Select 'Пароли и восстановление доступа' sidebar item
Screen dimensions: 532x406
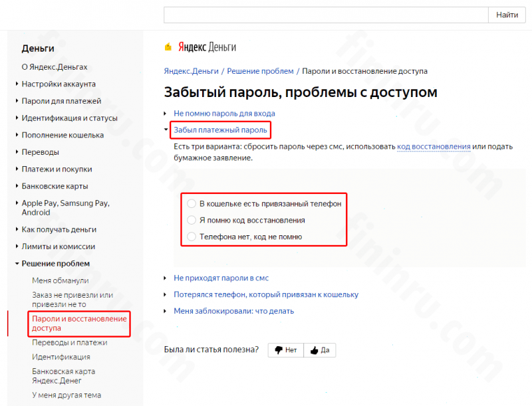tap(79, 324)
